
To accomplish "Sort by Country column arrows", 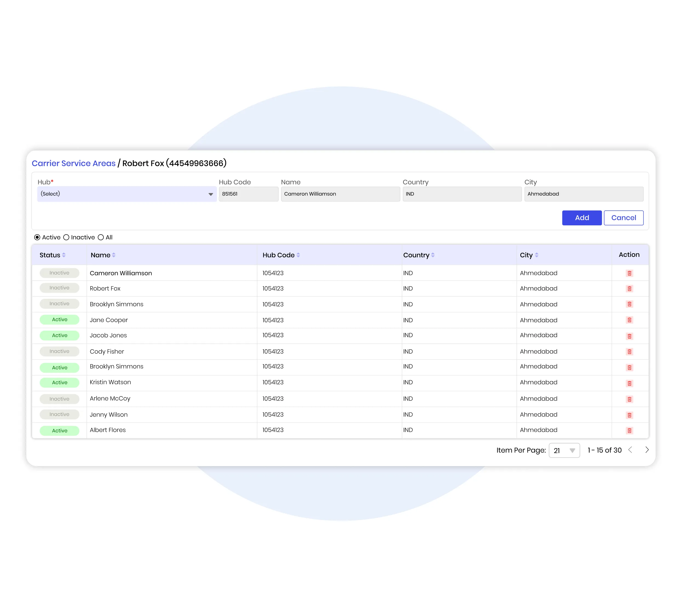I will click(433, 255).
